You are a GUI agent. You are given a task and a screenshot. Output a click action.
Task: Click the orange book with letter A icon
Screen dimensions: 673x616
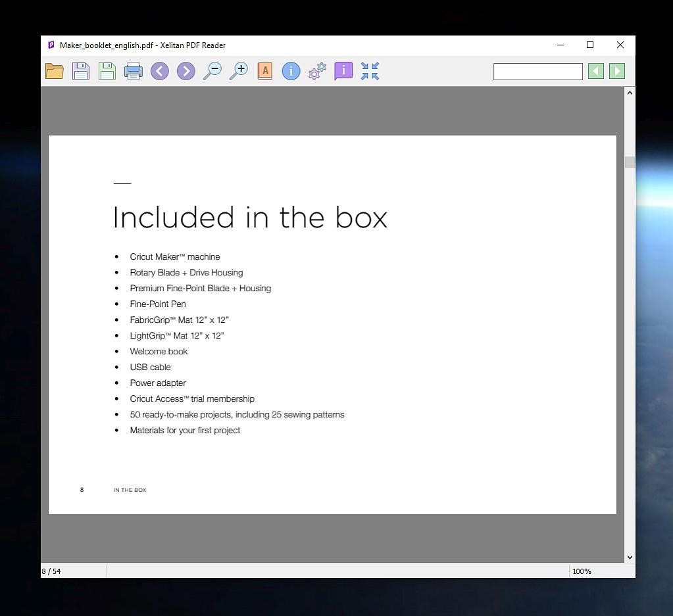pyautogui.click(x=265, y=71)
